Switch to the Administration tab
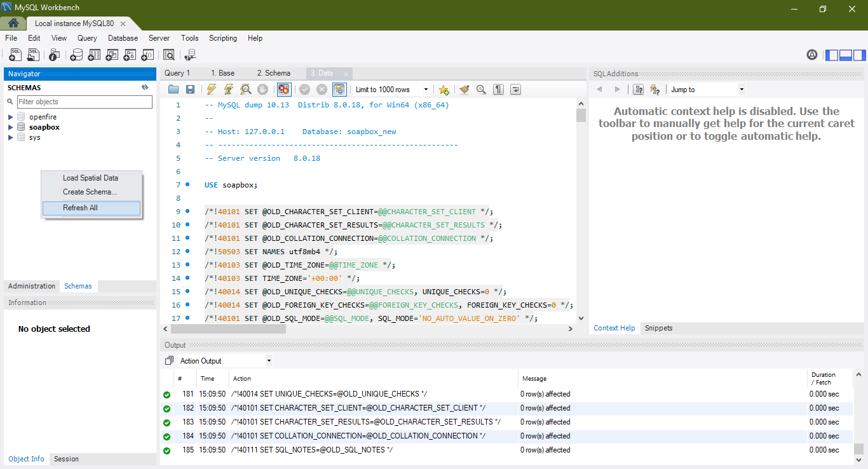The width and height of the screenshot is (868, 469). click(x=32, y=286)
